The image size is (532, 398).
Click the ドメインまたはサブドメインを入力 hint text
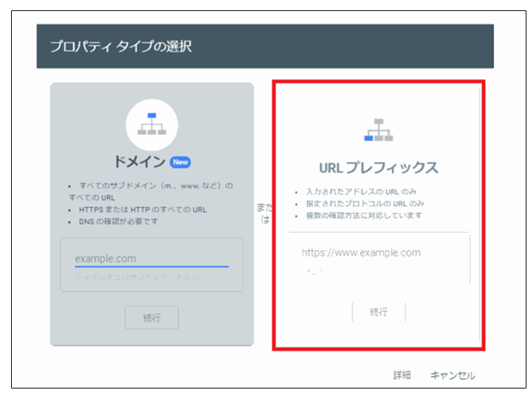(137, 277)
